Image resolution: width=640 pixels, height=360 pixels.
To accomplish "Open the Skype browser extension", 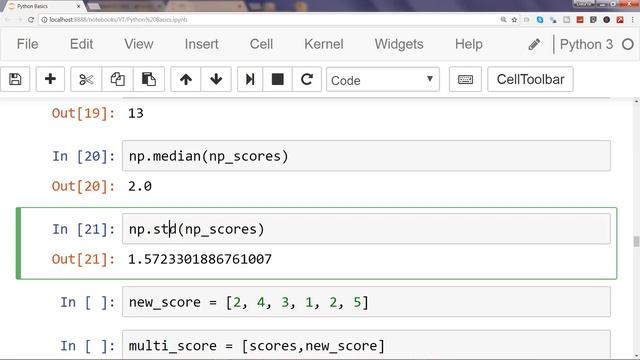I will tap(540, 20).
